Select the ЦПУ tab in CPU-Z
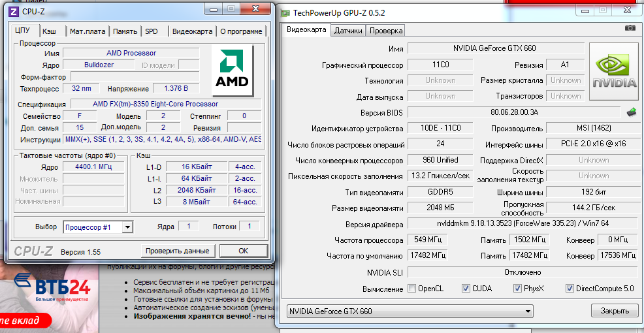This screenshot has height=333, width=644. (26, 31)
